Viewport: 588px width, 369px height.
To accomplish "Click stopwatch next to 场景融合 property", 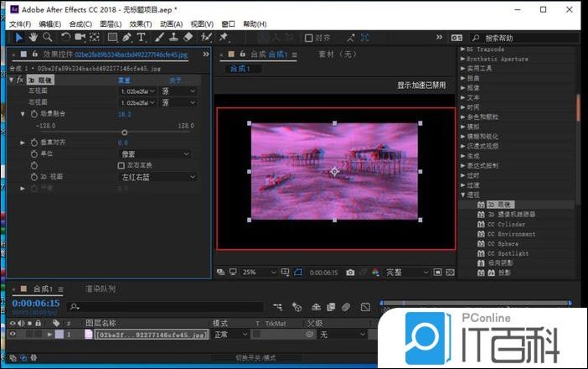I will [x=34, y=113].
